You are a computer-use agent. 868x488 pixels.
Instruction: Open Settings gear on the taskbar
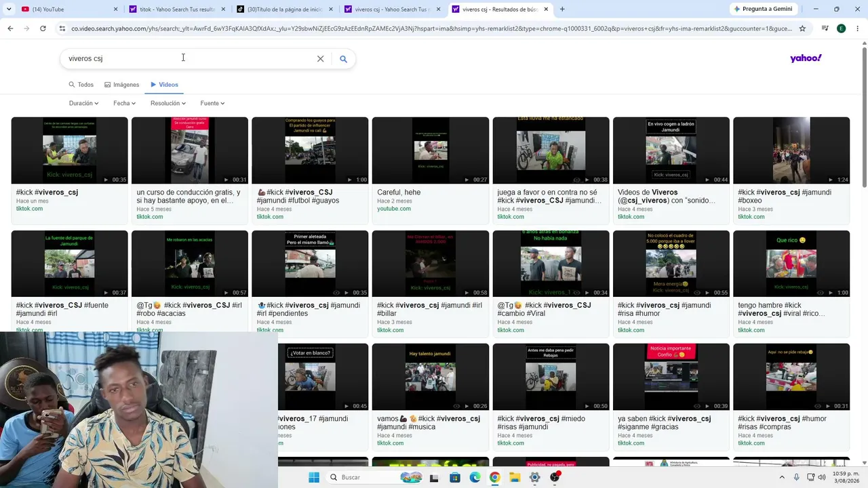pyautogui.click(x=535, y=477)
